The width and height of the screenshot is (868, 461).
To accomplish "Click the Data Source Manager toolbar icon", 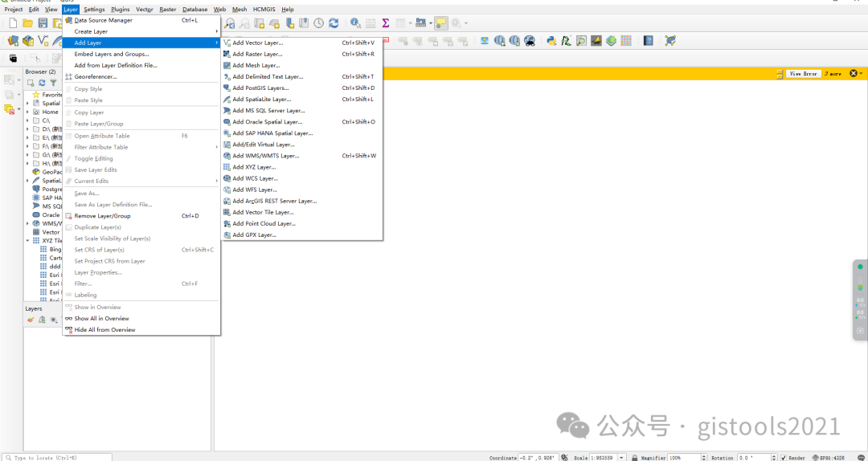I will (14, 40).
